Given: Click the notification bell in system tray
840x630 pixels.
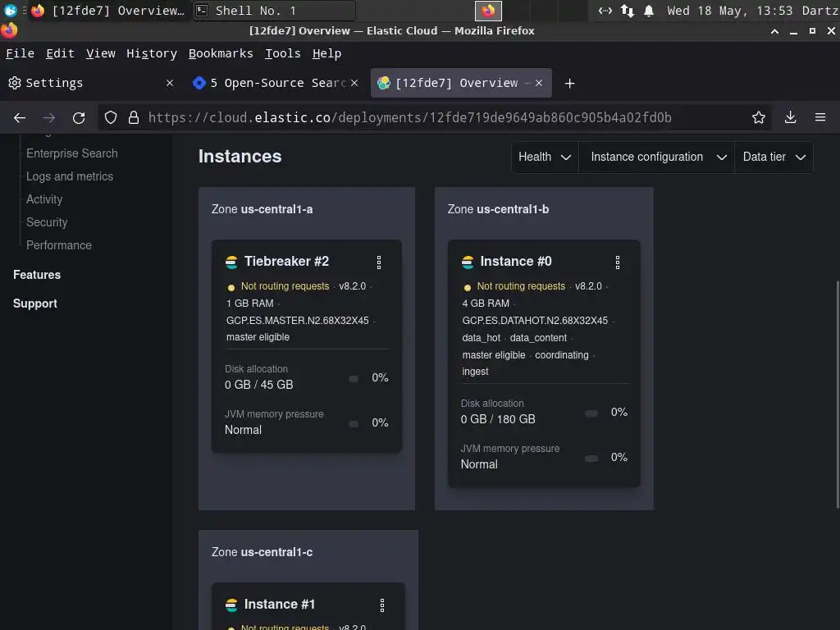Looking at the screenshot, I should tap(649, 11).
